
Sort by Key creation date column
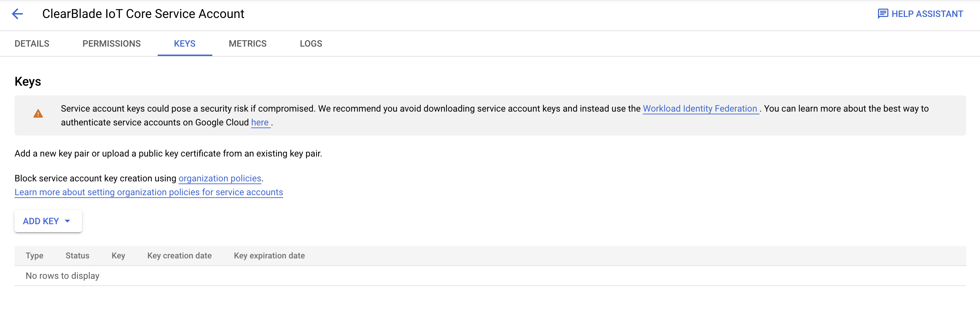[179, 256]
